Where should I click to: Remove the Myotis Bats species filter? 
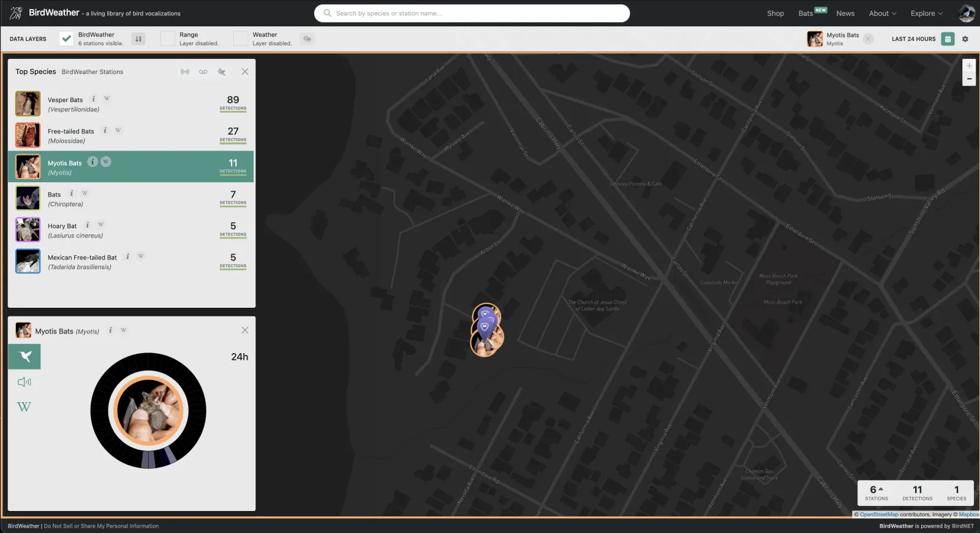coord(868,39)
